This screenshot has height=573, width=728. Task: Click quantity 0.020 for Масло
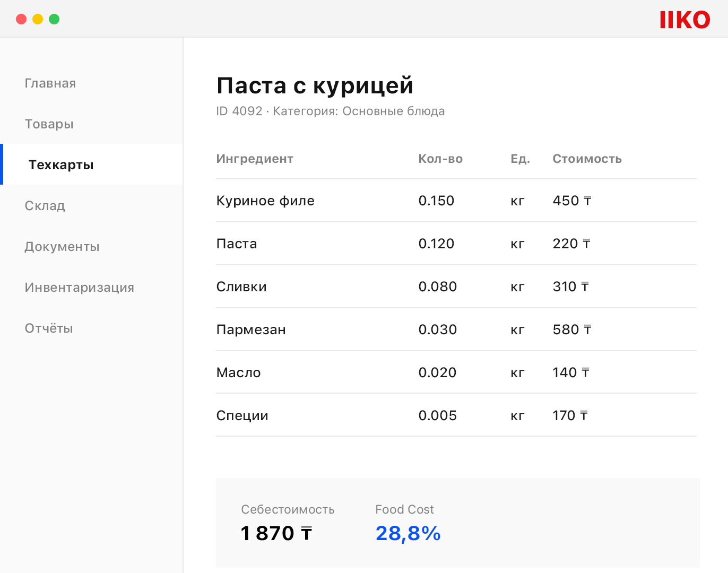pyautogui.click(x=437, y=372)
